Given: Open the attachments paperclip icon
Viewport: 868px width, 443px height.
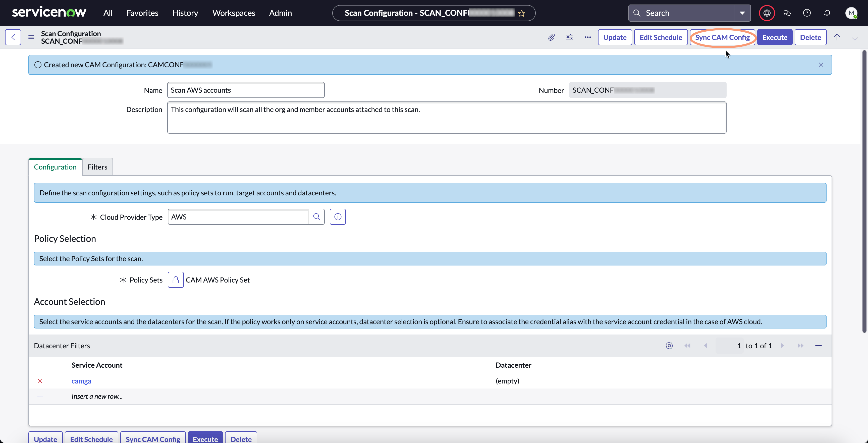Looking at the screenshot, I should pos(551,37).
